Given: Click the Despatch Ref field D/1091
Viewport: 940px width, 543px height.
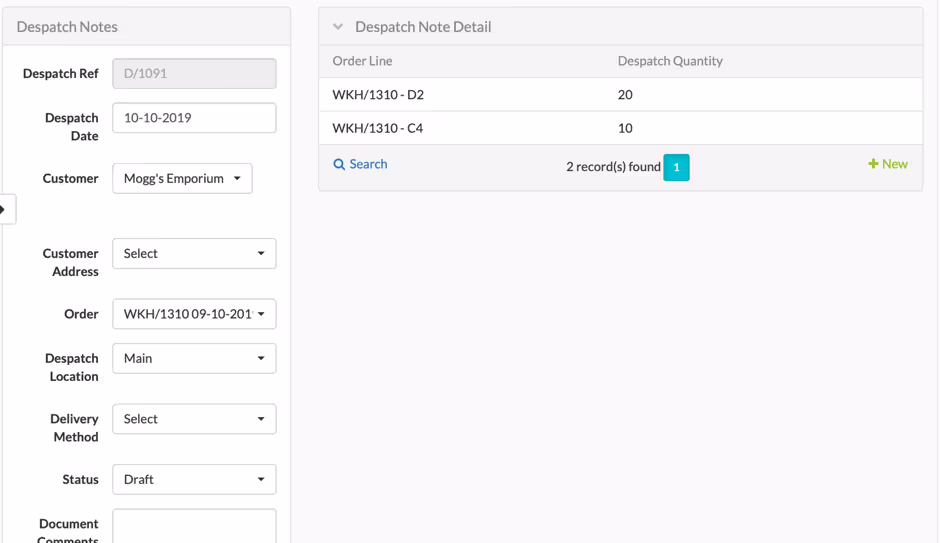Looking at the screenshot, I should [x=194, y=74].
